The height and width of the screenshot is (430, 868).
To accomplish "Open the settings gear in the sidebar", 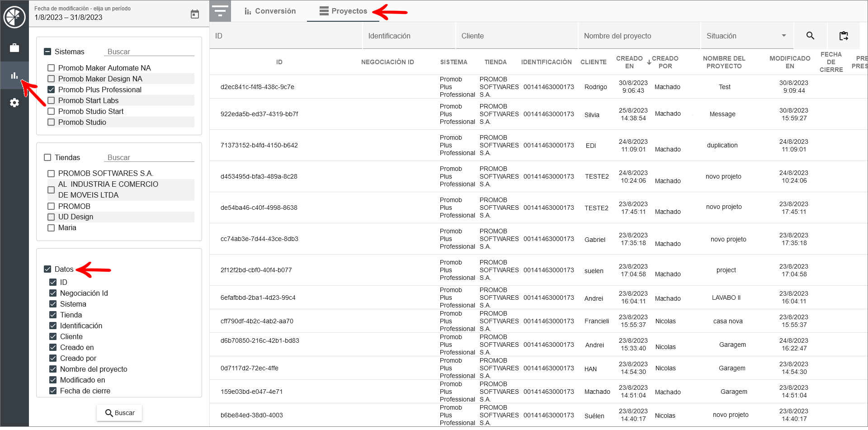I will click(14, 103).
